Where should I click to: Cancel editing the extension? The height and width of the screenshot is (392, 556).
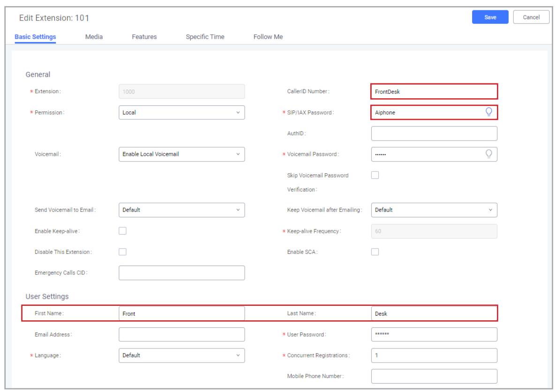pyautogui.click(x=531, y=17)
